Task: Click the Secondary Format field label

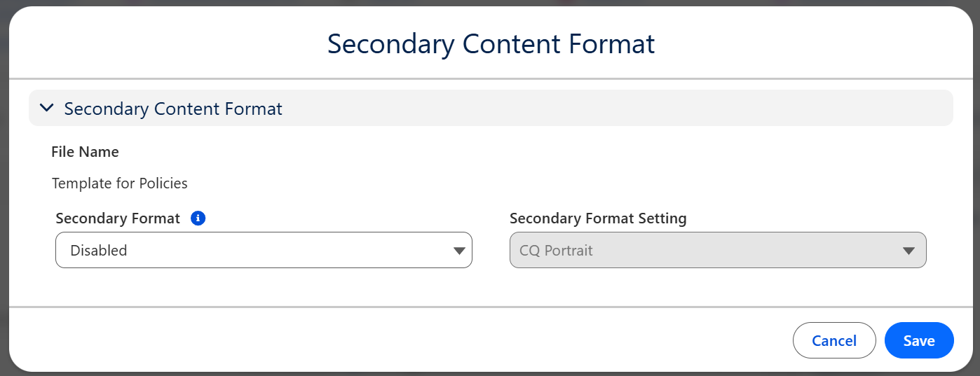Action: 118,218
